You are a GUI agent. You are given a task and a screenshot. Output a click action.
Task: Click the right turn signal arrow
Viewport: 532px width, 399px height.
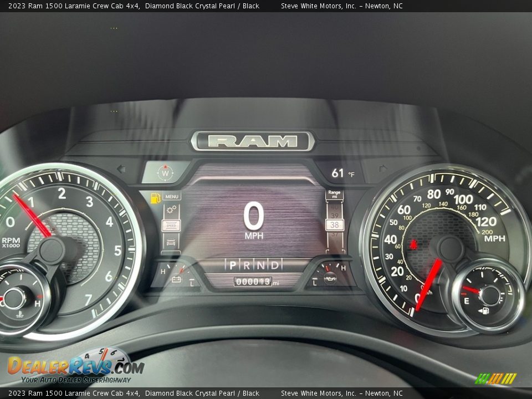[x=383, y=168]
